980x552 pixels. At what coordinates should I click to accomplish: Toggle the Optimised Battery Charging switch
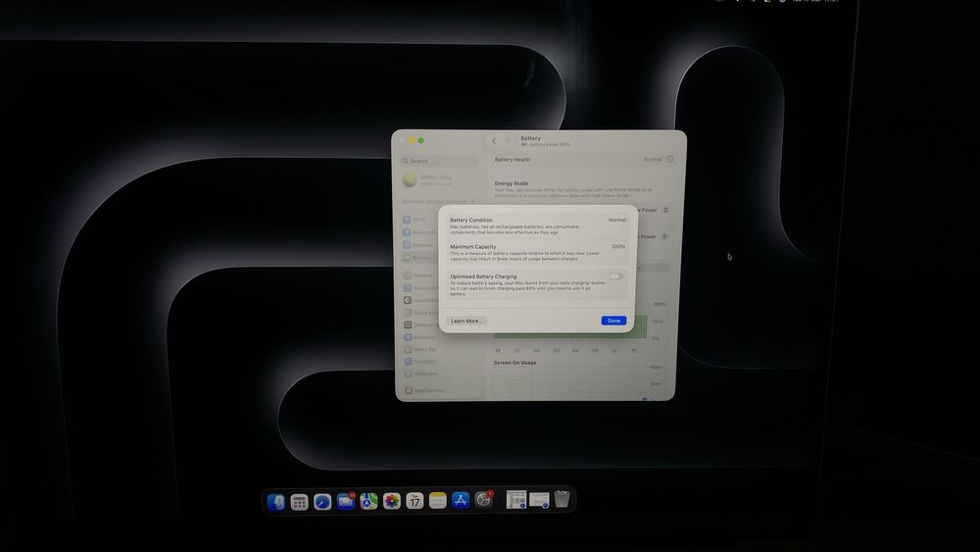point(616,276)
